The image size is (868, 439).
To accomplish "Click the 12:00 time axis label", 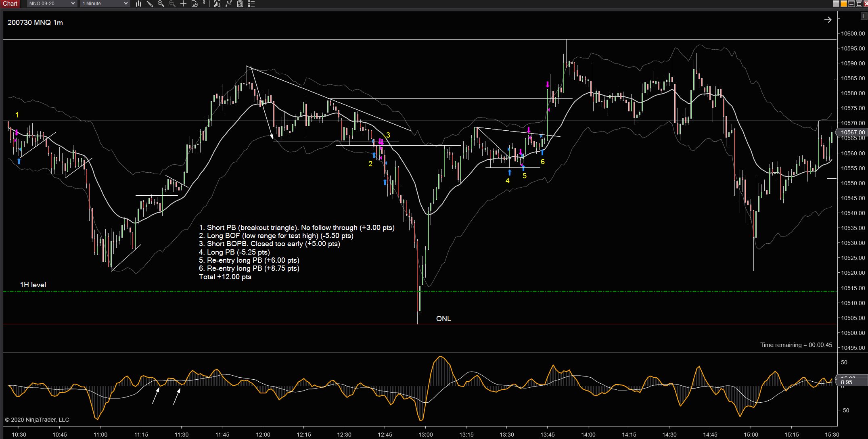I will (263, 435).
